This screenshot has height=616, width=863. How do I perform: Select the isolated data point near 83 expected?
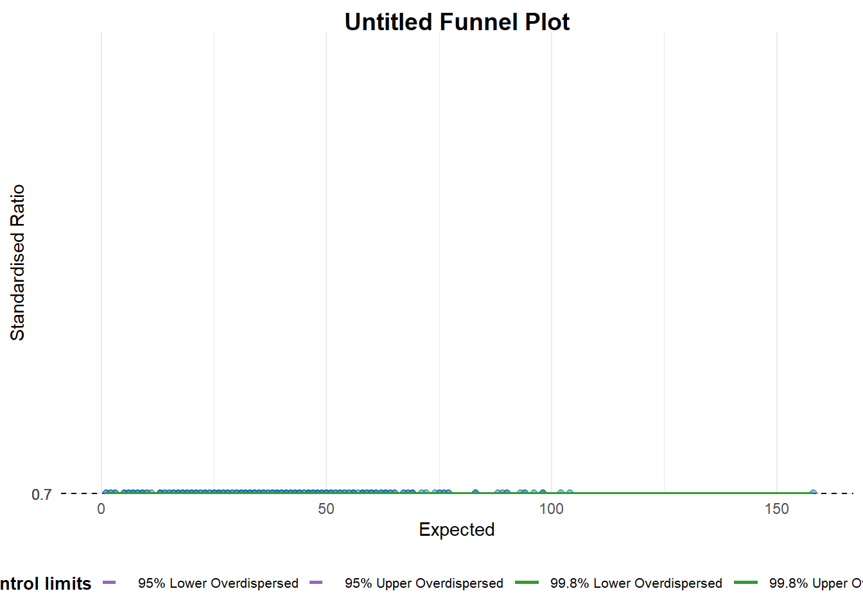tap(475, 493)
